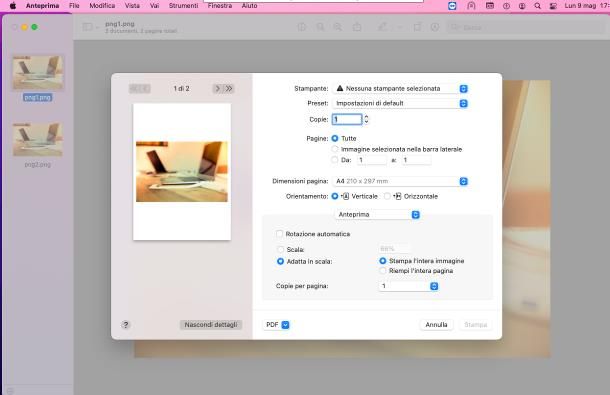
Task: Click the Copie number field
Action: [x=347, y=119]
